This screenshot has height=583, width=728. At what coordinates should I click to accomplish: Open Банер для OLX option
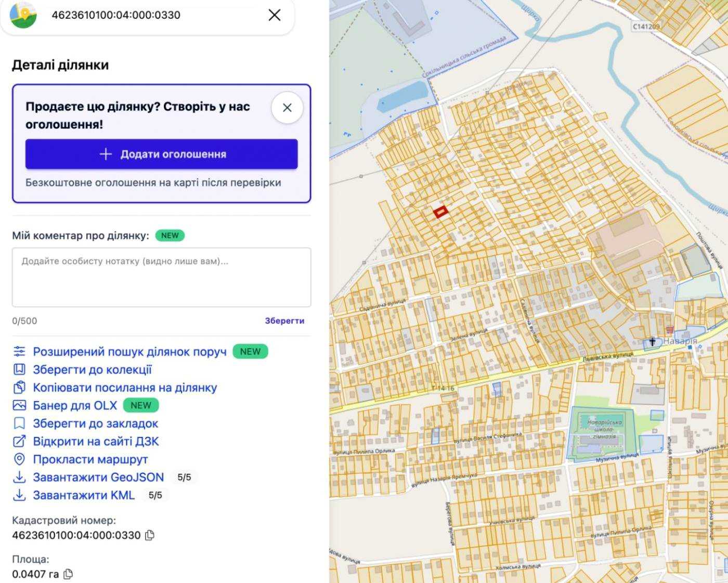(75, 405)
